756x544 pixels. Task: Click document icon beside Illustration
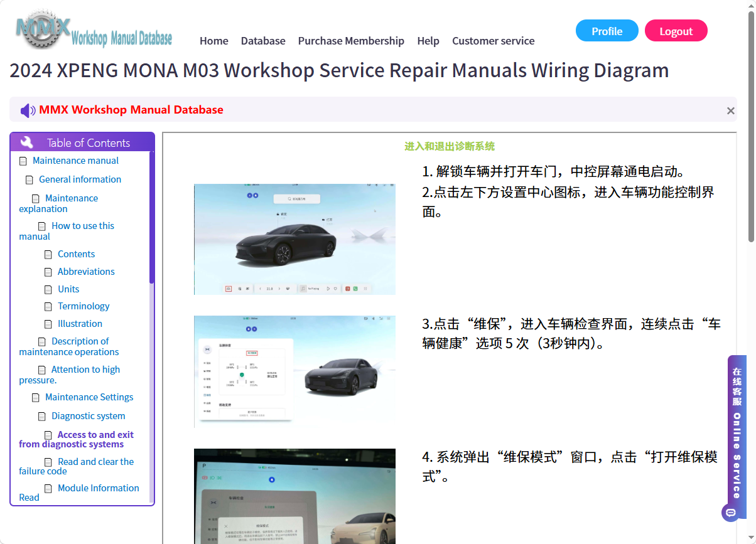tap(48, 324)
